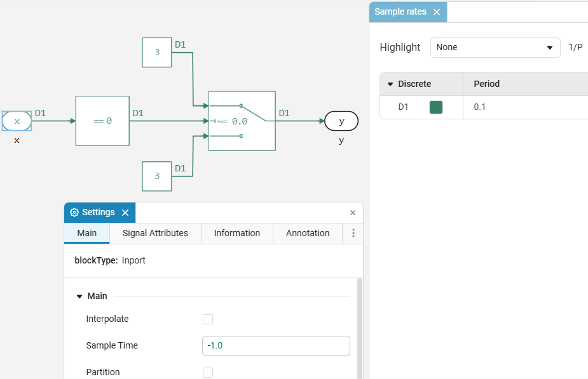Enable the Interpolate checkbox
The height and width of the screenshot is (379, 588).
pos(208,319)
